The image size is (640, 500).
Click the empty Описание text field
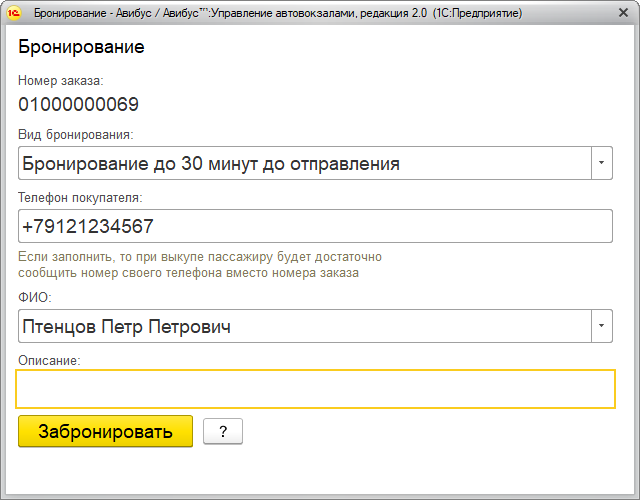click(x=315, y=389)
